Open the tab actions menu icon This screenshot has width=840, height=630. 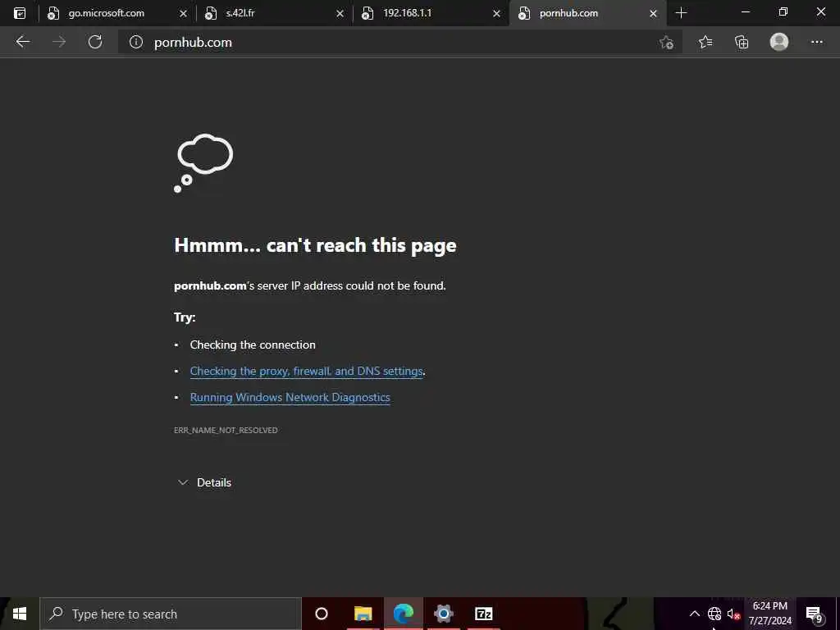pyautogui.click(x=20, y=13)
